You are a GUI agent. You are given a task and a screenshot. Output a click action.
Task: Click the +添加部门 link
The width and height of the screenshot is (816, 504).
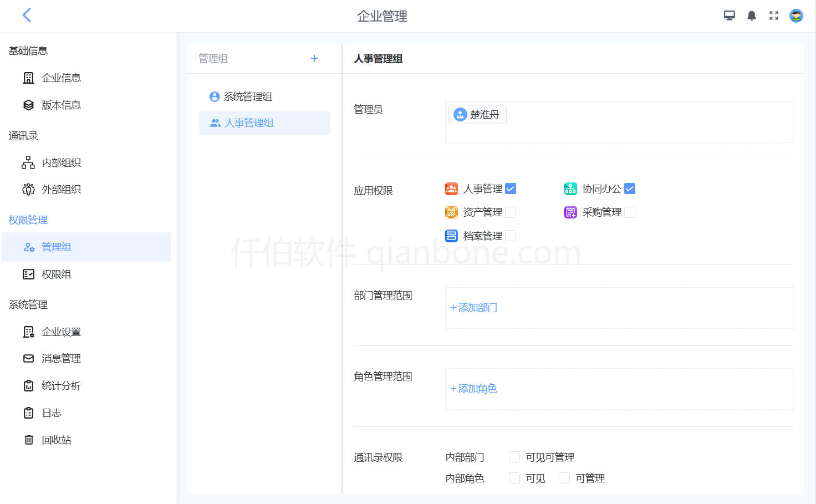[473, 308]
